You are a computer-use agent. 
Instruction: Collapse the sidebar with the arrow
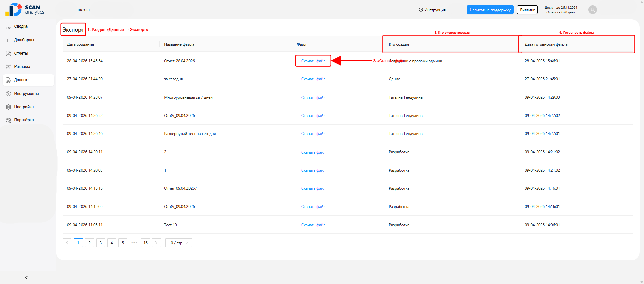(x=26, y=278)
